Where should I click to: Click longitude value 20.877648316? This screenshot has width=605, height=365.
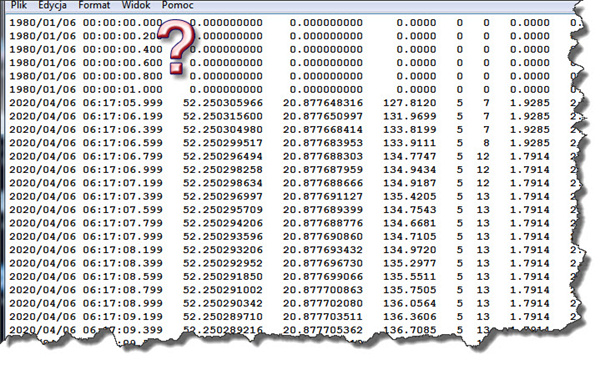(x=323, y=103)
